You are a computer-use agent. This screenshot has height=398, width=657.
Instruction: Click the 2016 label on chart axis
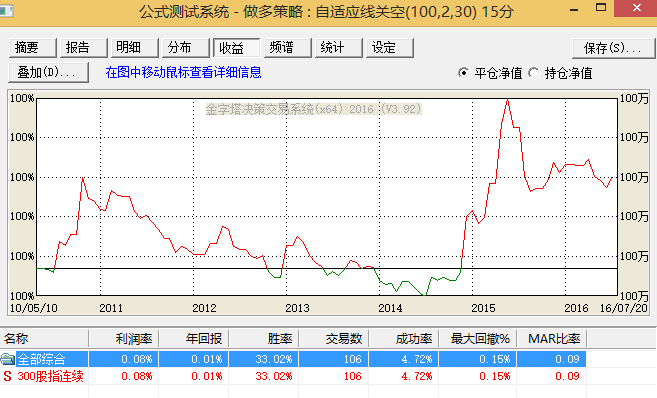[x=576, y=308]
